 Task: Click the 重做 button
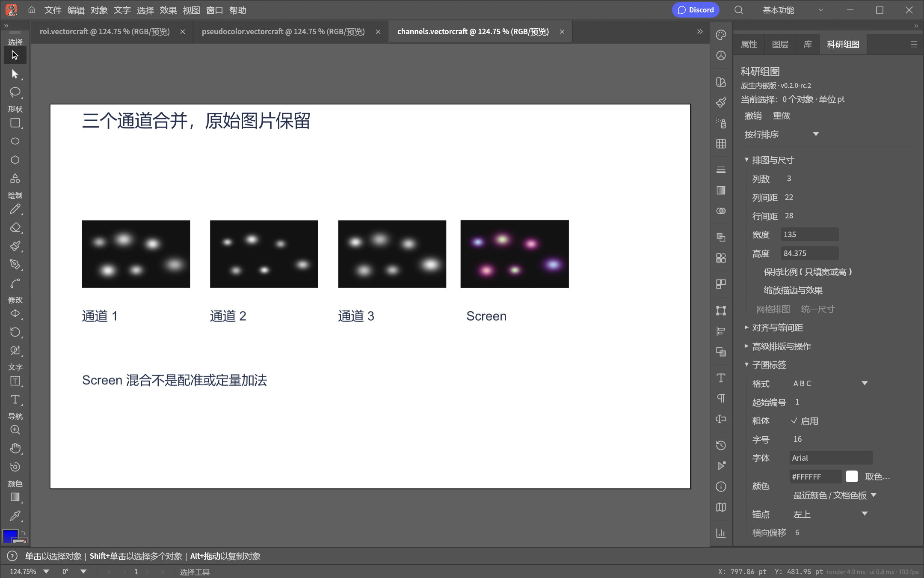[x=781, y=116]
